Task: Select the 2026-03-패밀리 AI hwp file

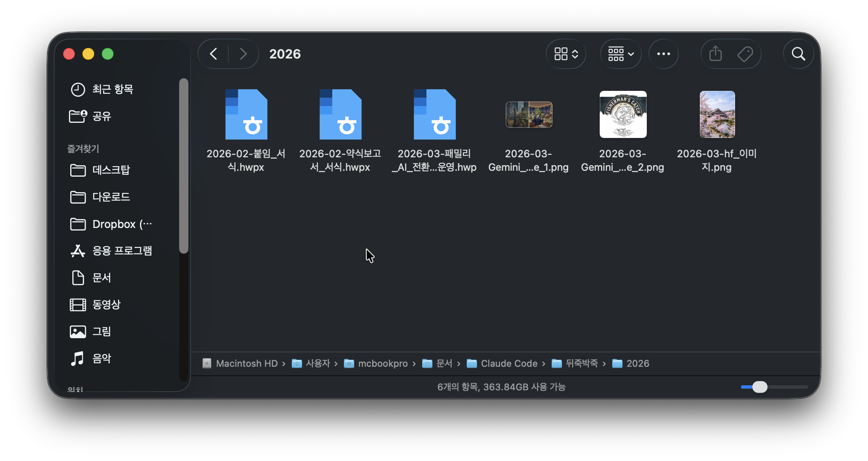Action: [x=434, y=114]
